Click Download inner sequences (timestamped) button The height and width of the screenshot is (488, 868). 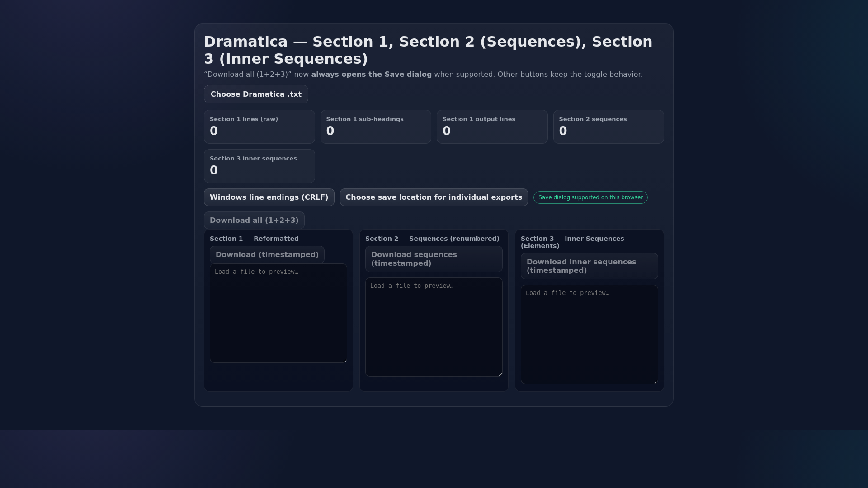coord(590,266)
